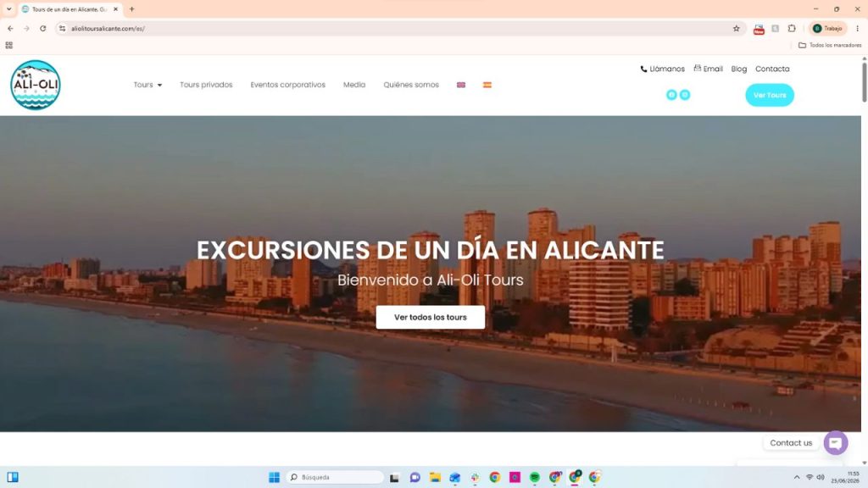Click 'Ver todos los tours' button
This screenshot has width=868, height=488.
tap(430, 317)
